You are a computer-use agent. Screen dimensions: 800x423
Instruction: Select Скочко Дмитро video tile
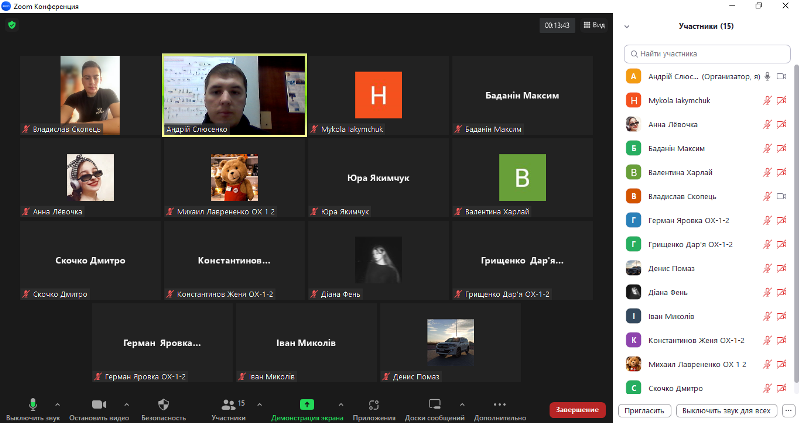(x=90, y=260)
